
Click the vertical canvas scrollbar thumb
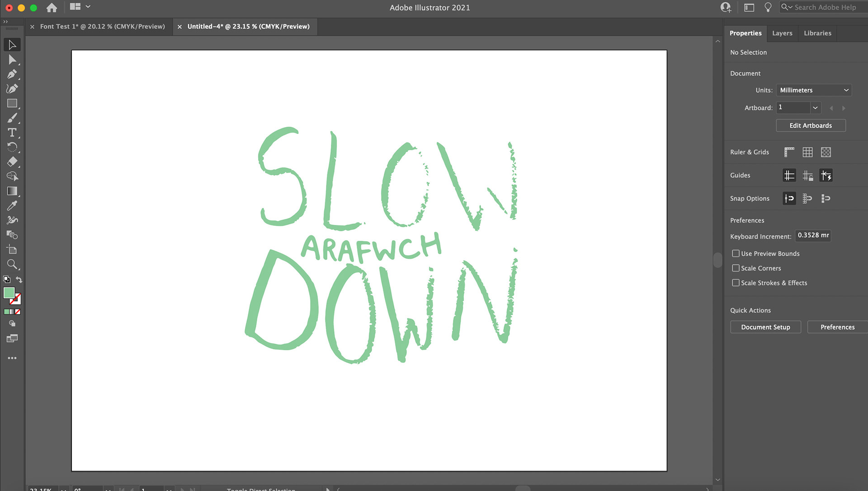click(x=717, y=260)
